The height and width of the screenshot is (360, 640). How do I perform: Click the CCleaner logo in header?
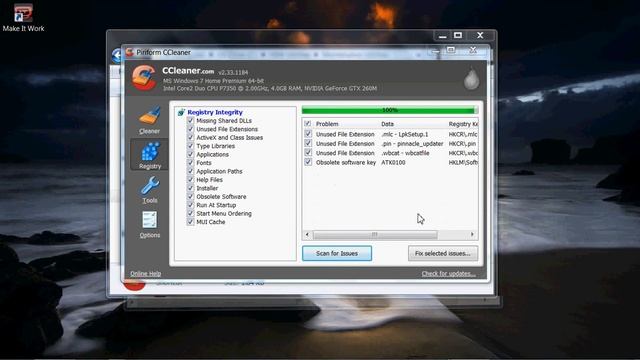[x=144, y=78]
